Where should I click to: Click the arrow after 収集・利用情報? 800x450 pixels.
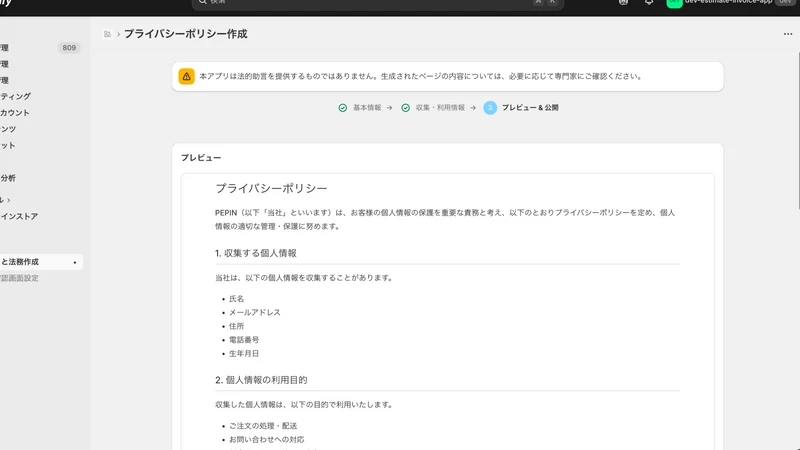473,108
